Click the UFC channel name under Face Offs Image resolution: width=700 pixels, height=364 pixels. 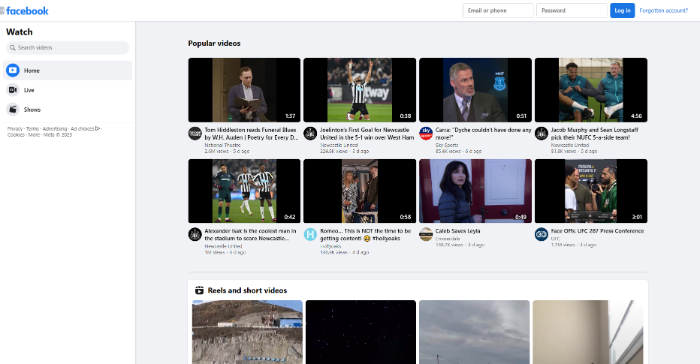tap(555, 238)
